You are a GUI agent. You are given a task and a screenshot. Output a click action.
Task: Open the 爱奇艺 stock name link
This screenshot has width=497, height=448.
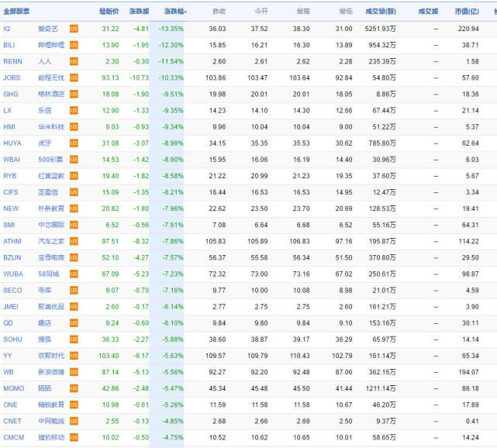click(48, 29)
